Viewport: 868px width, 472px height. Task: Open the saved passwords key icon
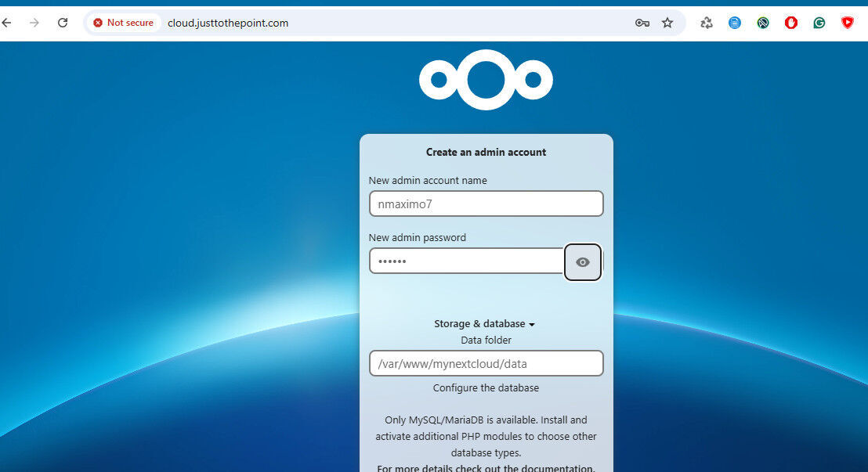point(642,23)
